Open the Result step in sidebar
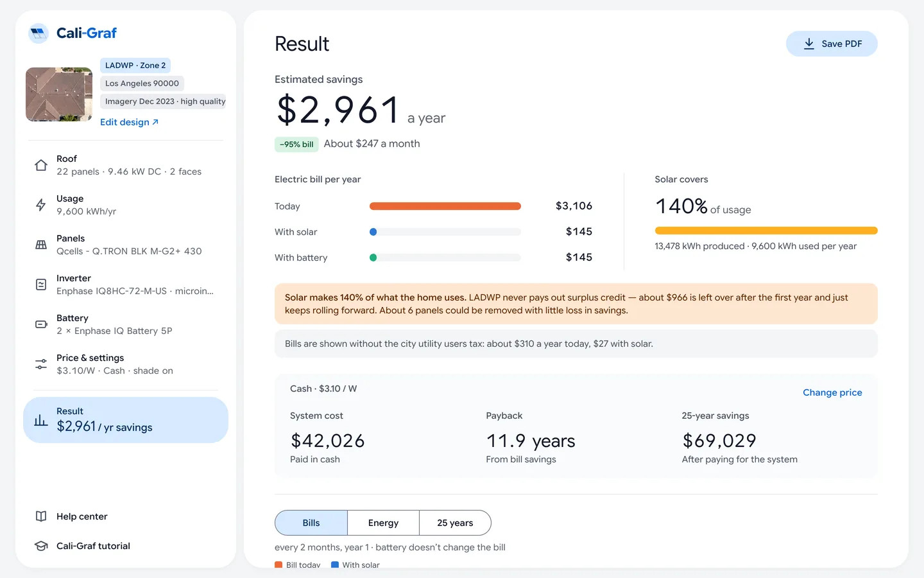924x578 pixels. [x=126, y=420]
